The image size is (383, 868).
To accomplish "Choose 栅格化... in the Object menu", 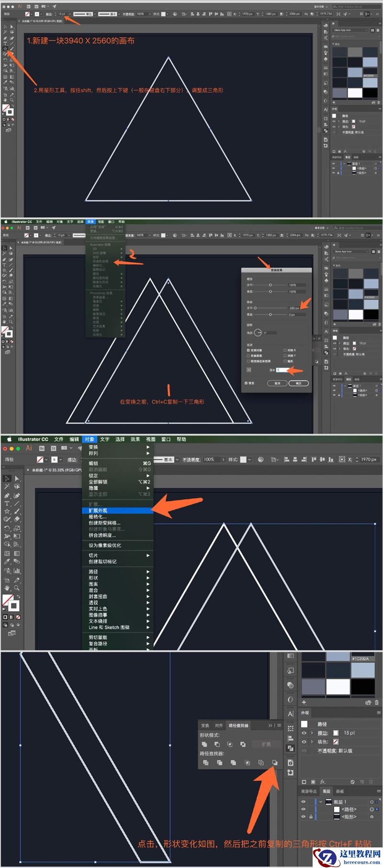I will pyautogui.click(x=118, y=517).
